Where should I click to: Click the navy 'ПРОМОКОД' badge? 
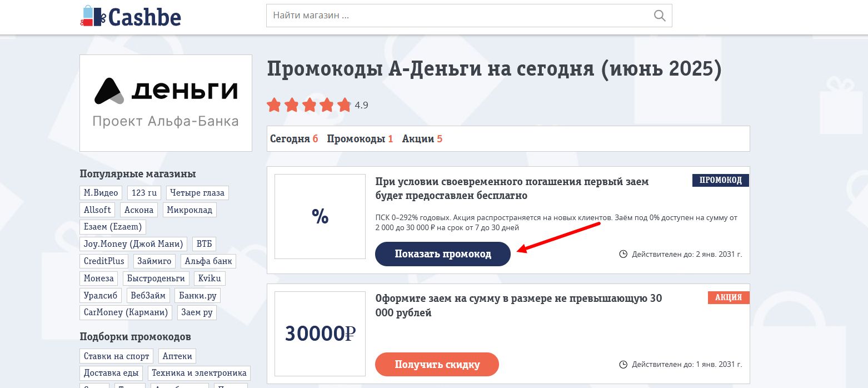(721, 181)
